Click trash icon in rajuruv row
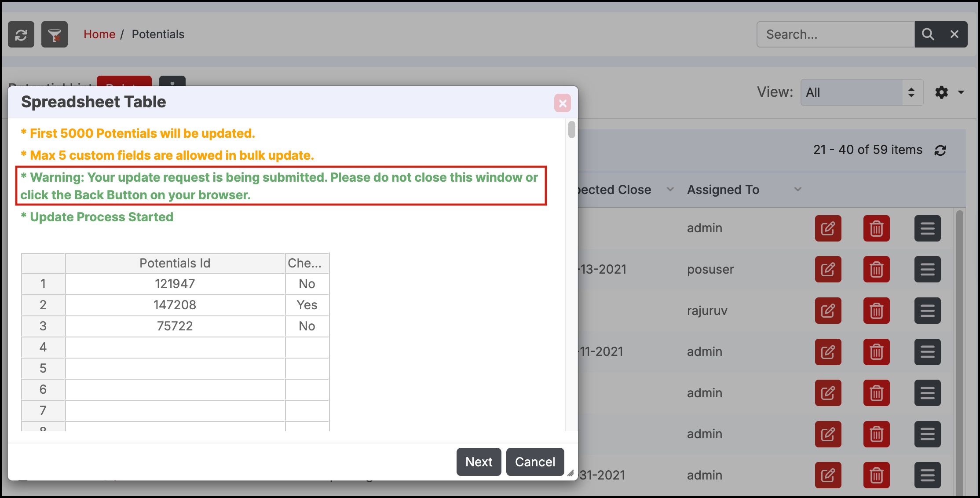This screenshot has width=980, height=498. 876,311
